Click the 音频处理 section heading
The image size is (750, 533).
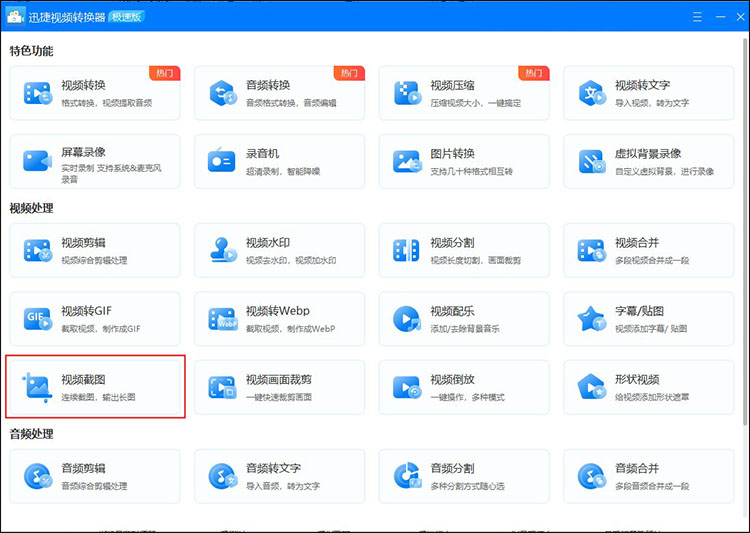[x=31, y=434]
